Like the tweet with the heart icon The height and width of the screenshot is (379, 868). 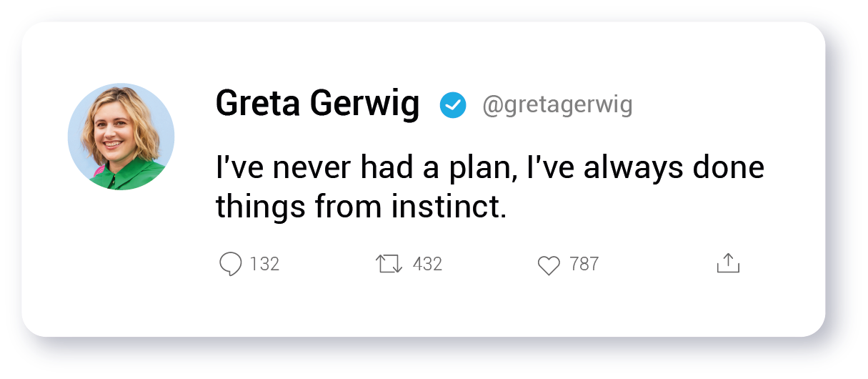point(549,265)
